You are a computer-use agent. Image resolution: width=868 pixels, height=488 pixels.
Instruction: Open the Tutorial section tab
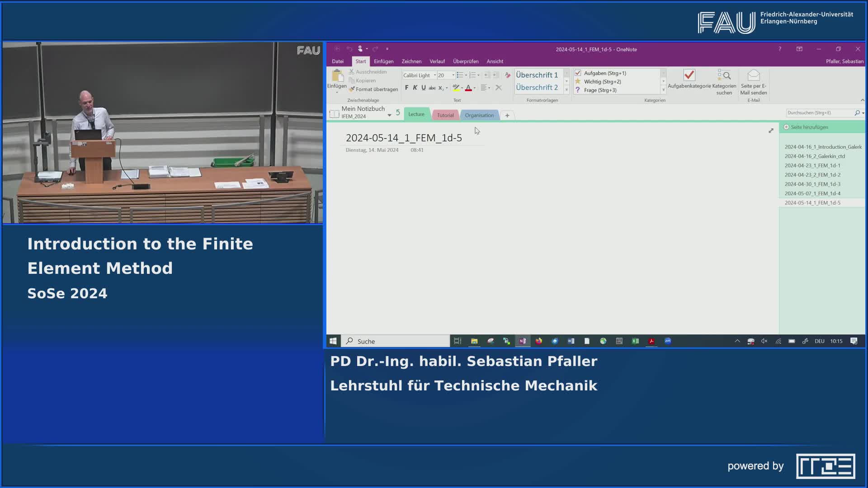tap(445, 115)
